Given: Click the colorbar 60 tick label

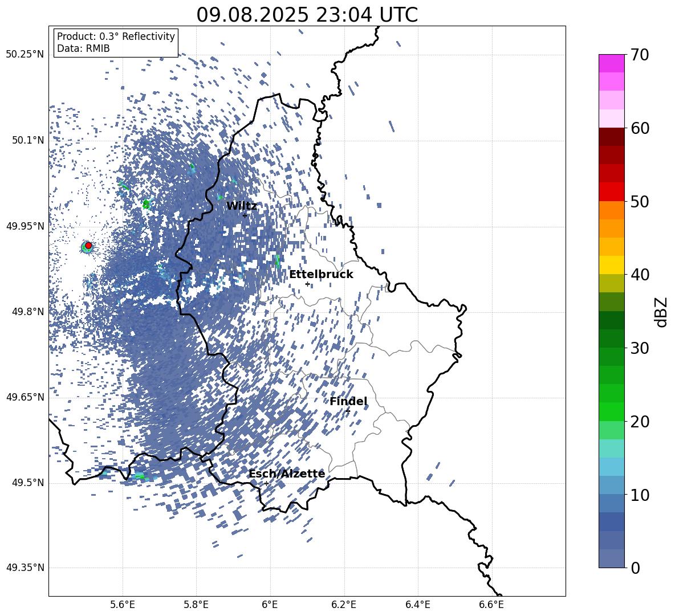Looking at the screenshot, I should [x=640, y=128].
